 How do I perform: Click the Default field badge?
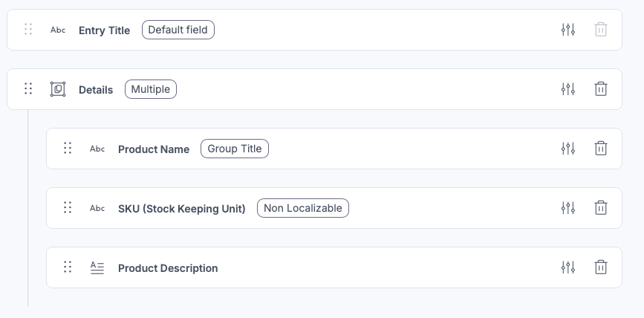pos(178,30)
